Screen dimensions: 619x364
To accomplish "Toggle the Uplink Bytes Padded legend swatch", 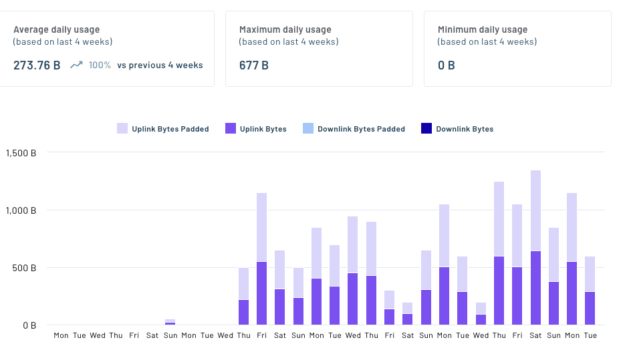I will 122,128.
